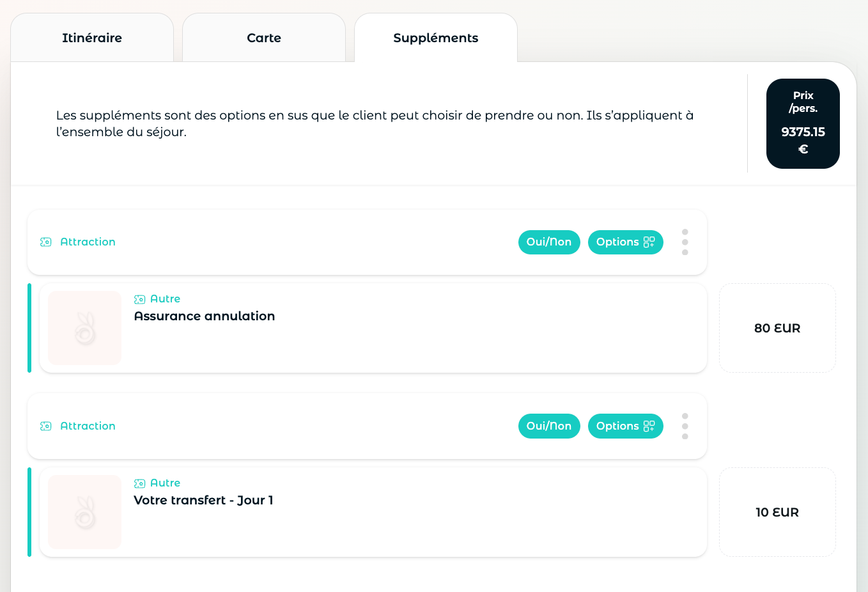Viewport: 868px width, 592px height.
Task: Open Options for first Attraction supplement
Action: pos(626,242)
